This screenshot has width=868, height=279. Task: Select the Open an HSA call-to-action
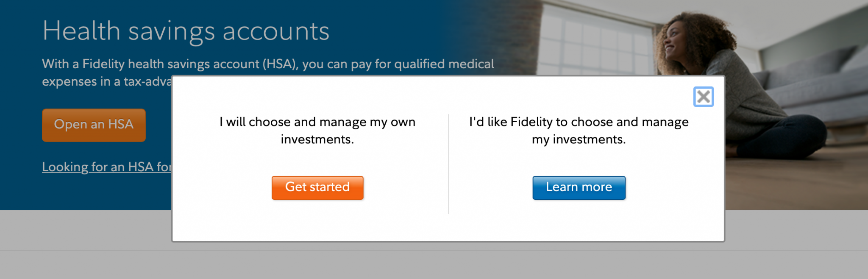[x=93, y=125]
